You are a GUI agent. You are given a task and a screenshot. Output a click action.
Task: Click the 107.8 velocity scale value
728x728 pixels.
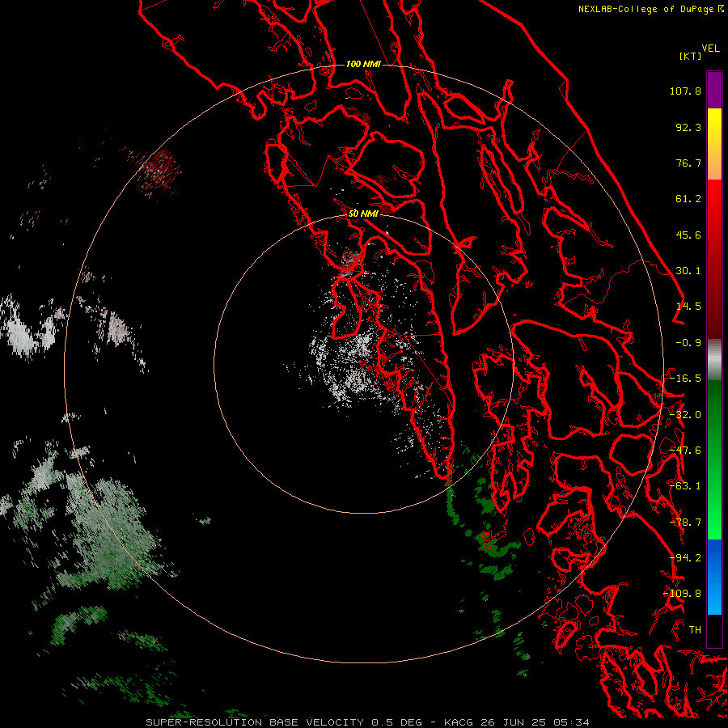point(685,91)
